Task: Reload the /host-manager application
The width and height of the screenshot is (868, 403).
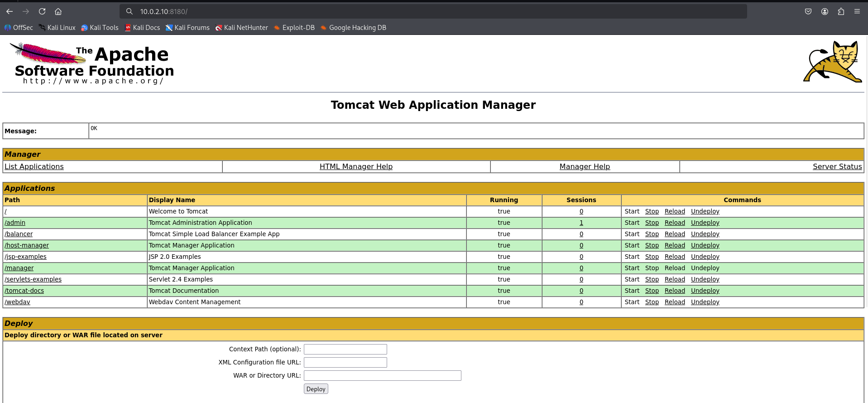Action: coord(675,245)
